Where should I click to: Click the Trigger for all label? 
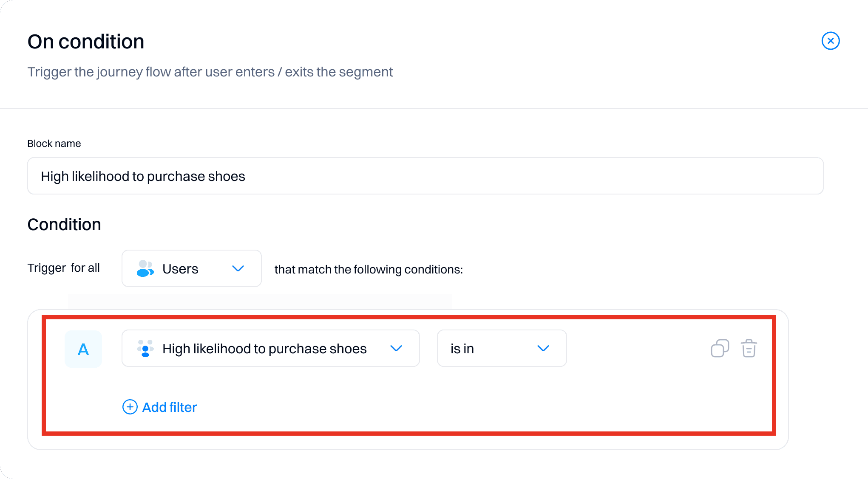point(63,268)
